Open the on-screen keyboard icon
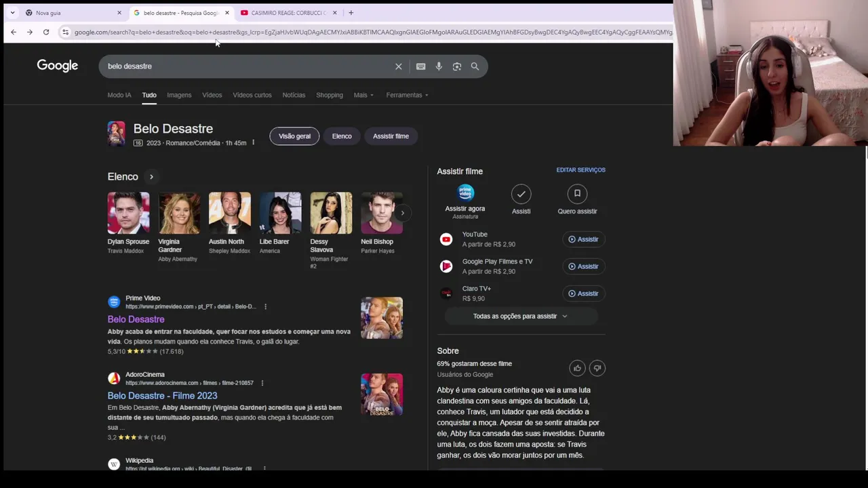Screen dimensions: 868x488 coord(420,66)
